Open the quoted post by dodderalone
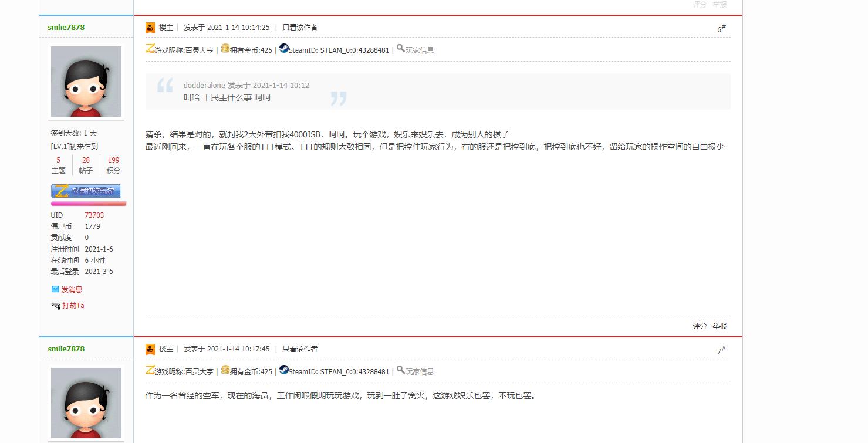The height and width of the screenshot is (443, 868). pyautogui.click(x=246, y=85)
